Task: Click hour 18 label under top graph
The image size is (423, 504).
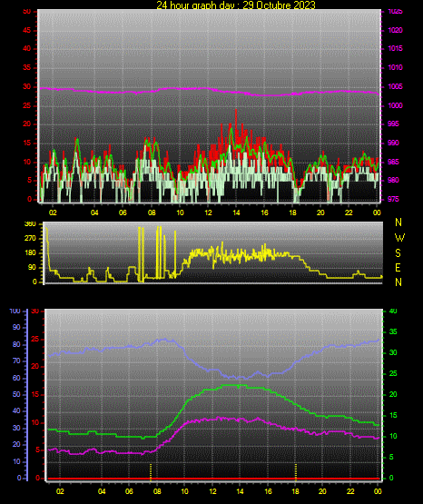Action: coord(292,212)
